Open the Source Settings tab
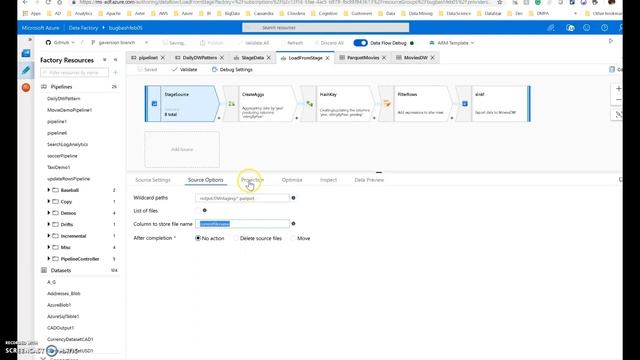The height and width of the screenshot is (360, 640). coord(153,180)
